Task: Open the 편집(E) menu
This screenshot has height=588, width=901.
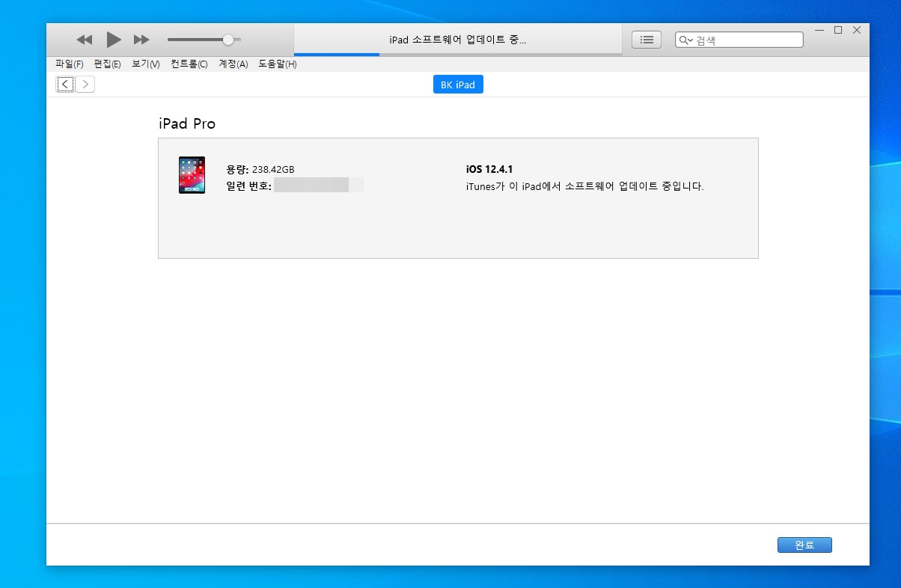Action: 108,64
